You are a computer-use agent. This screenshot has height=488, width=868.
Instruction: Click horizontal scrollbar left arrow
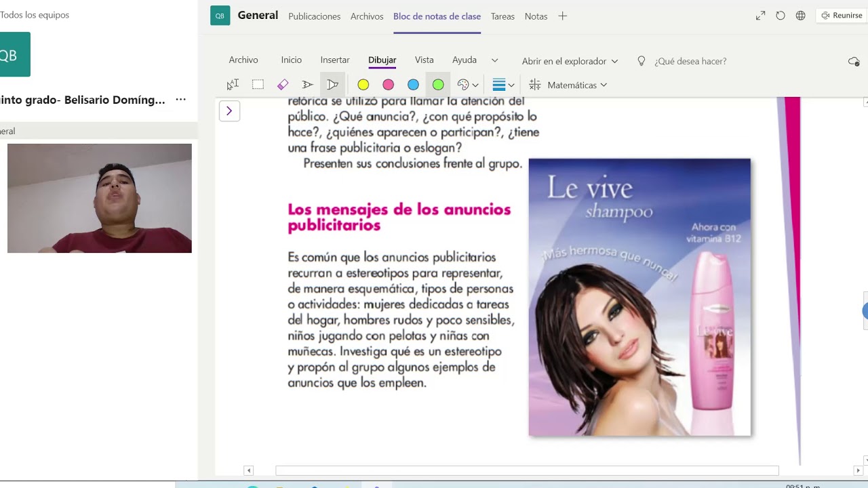tap(249, 470)
